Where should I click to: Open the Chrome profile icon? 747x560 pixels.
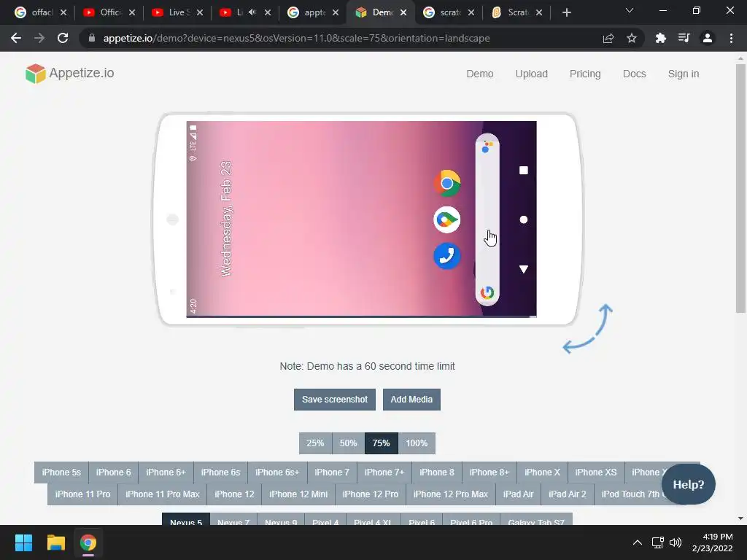[708, 38]
